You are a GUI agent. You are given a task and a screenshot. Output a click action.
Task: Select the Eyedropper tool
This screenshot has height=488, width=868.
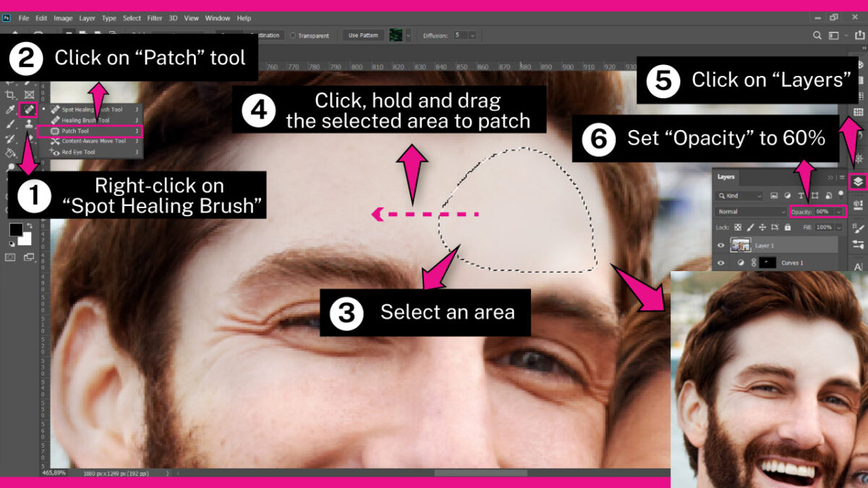coord(10,109)
